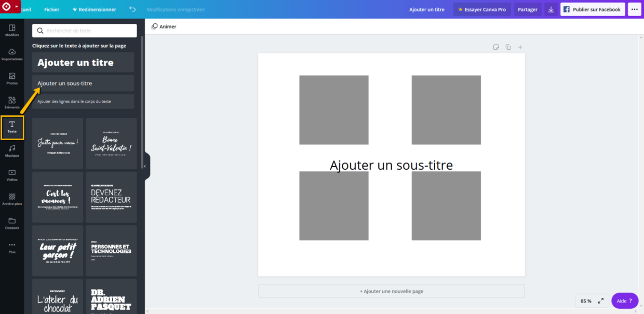This screenshot has width=644, height=314.
Task: Click the download icon in top bar
Action: click(x=551, y=9)
